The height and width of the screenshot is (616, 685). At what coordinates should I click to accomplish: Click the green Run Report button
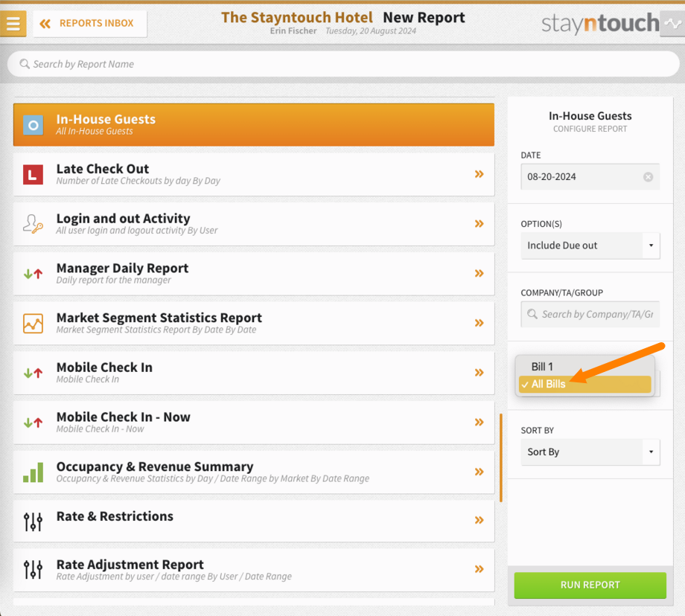click(x=590, y=585)
